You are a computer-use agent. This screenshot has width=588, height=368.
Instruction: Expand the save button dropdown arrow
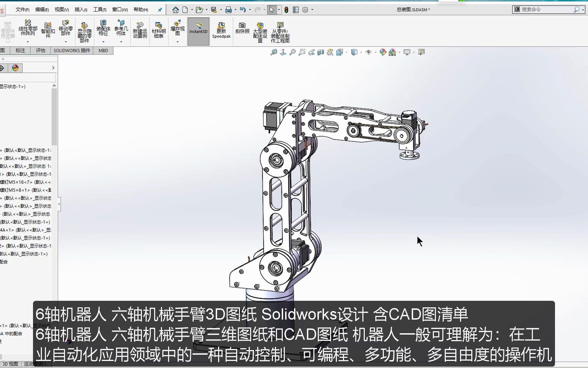point(221,10)
